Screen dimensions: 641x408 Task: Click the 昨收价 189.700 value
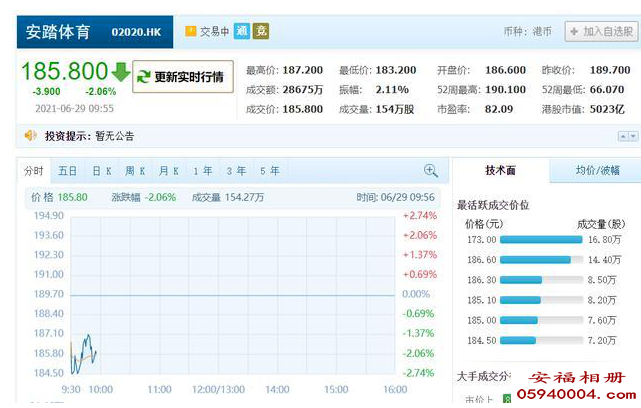[610, 70]
